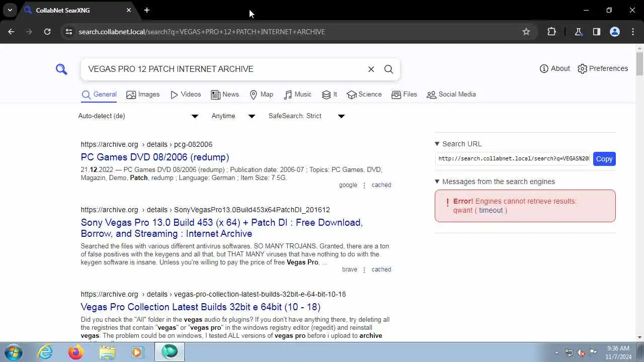Viewport: 644px width, 362px height.
Task: Click the page vertical scrollbar thumb
Action: (639, 64)
